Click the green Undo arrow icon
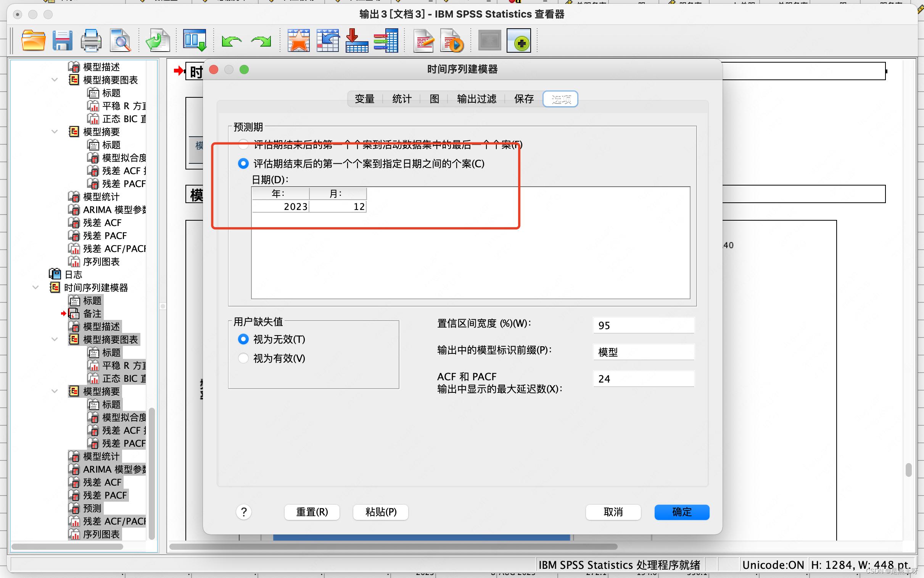924x578 pixels. tap(231, 41)
